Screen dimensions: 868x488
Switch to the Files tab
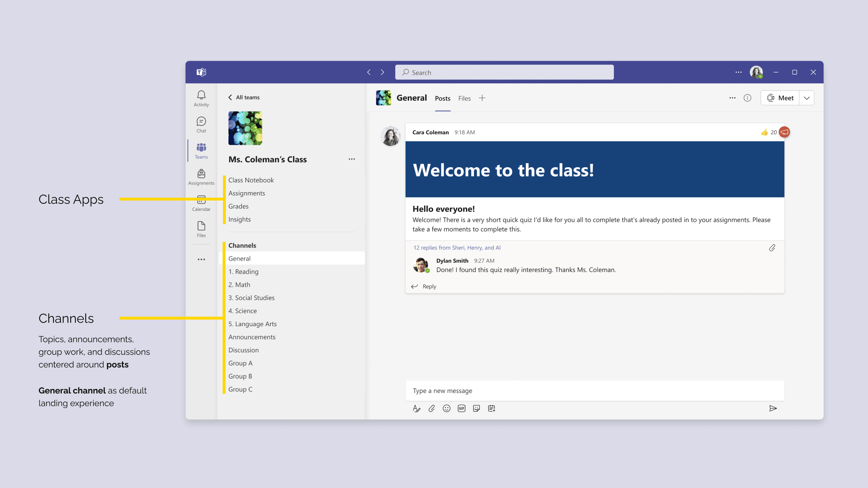tap(464, 98)
